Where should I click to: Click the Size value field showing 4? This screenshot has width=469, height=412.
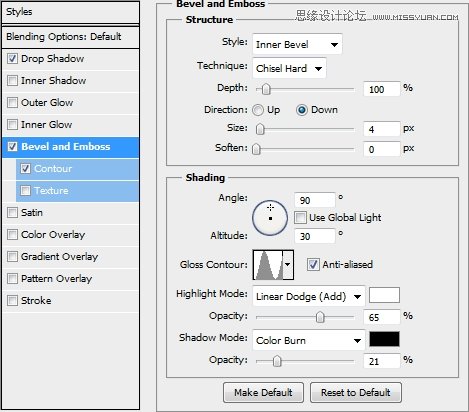pyautogui.click(x=382, y=129)
